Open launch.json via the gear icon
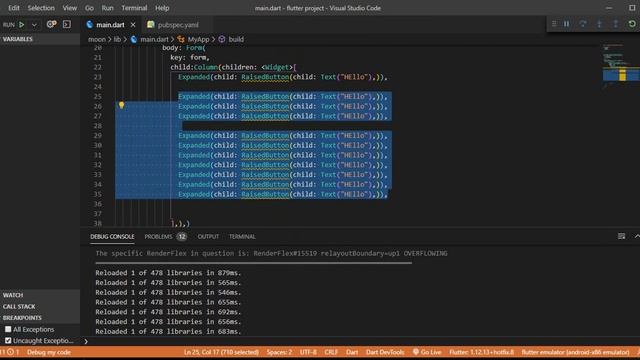Viewport: 640px width, 360px height. tap(51, 24)
